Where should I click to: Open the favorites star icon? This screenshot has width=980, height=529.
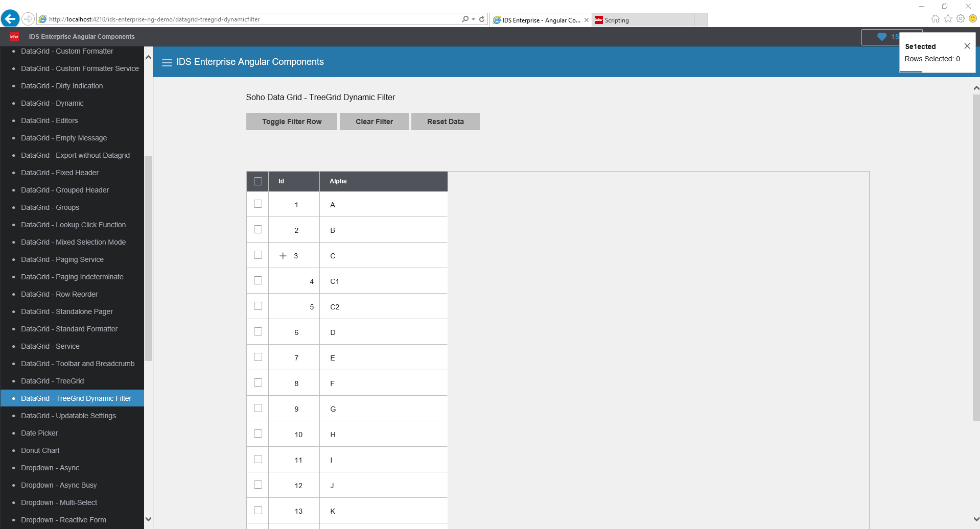948,19
